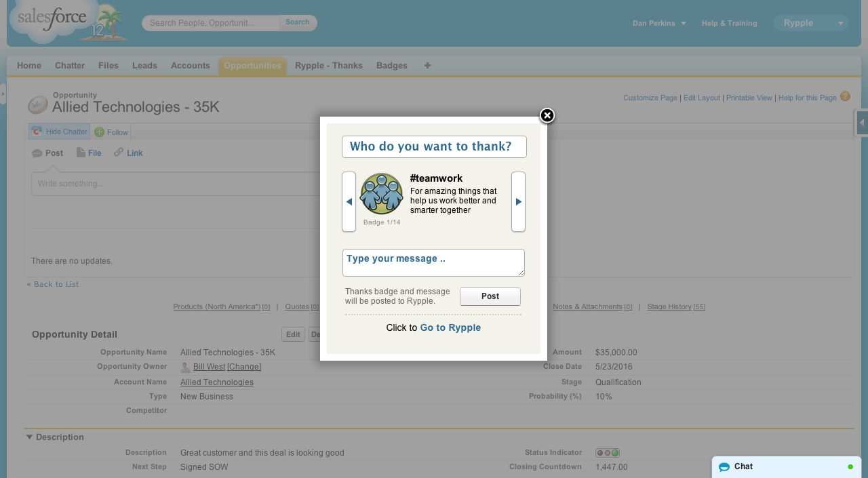Open the Rypple app dropdown menu
868x478 pixels.
pos(811,23)
